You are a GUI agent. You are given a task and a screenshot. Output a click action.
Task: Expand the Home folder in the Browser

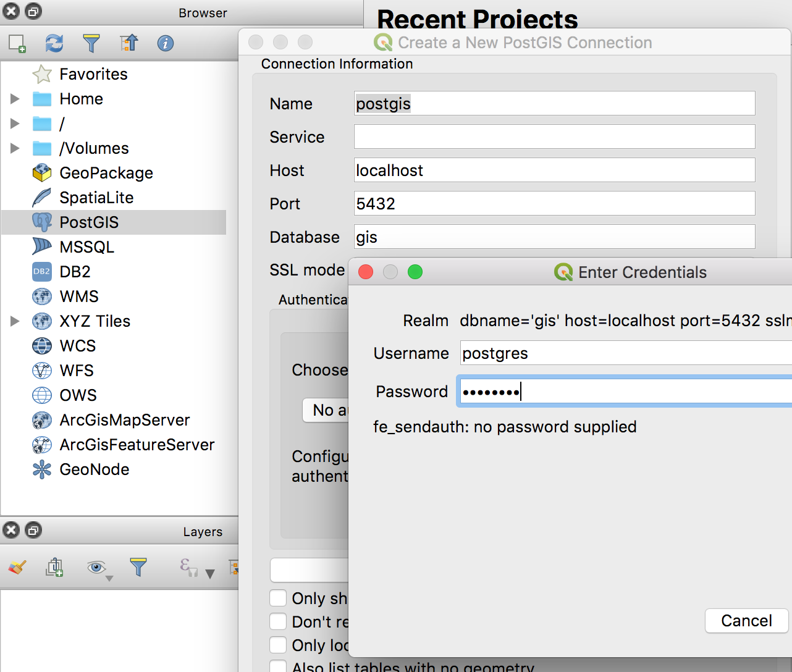pos(15,99)
